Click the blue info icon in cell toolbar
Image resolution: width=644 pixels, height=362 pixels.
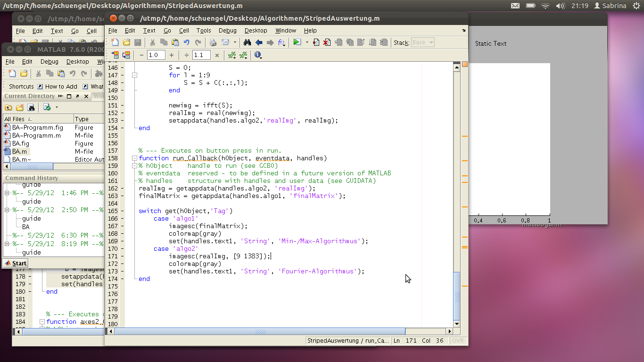257,55
